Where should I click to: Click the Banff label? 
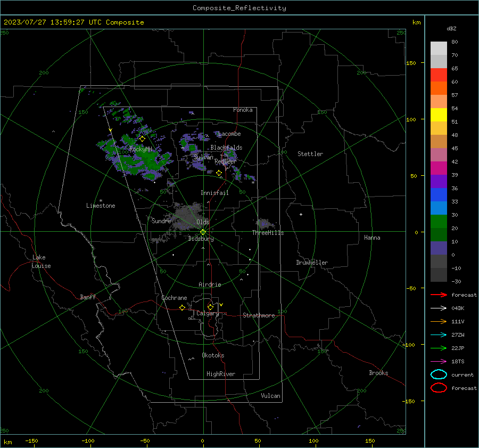pos(88,297)
